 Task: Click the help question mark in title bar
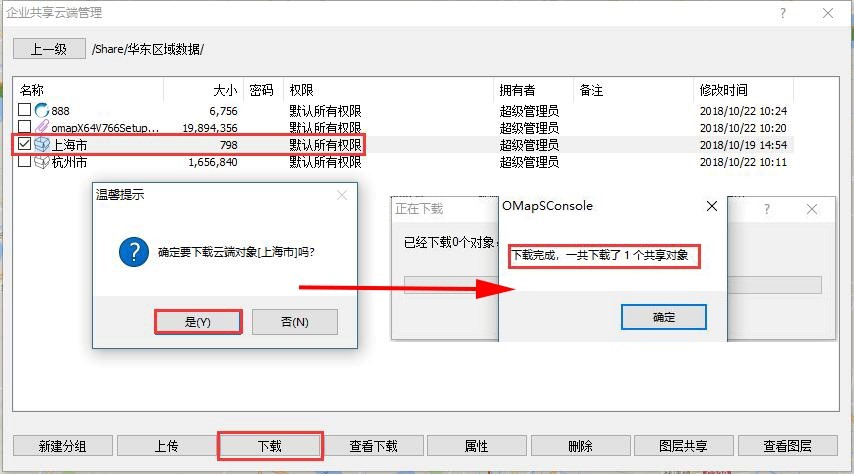point(782,13)
